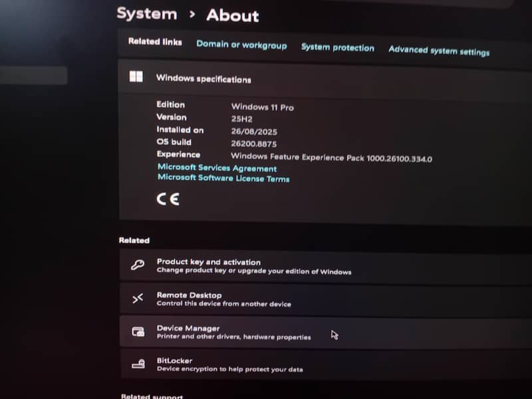Viewport: 532px width, 399px height.
Task: Click the OS build label
Action: [x=174, y=142]
